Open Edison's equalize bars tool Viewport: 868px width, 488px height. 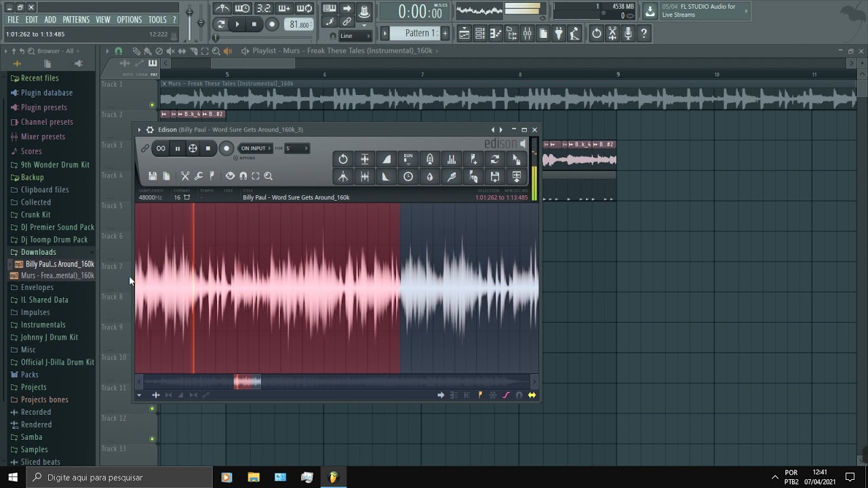tap(452, 159)
